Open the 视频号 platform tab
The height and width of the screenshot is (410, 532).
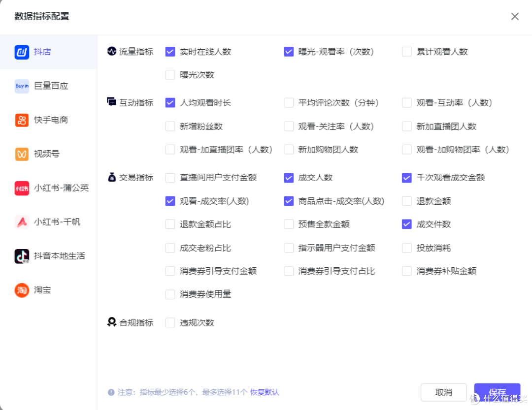click(48, 154)
